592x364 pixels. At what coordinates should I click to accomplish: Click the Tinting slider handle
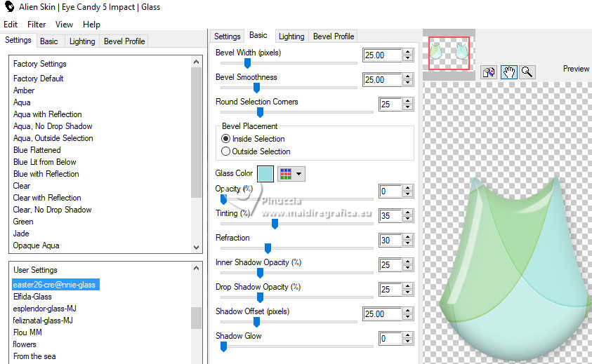(275, 224)
